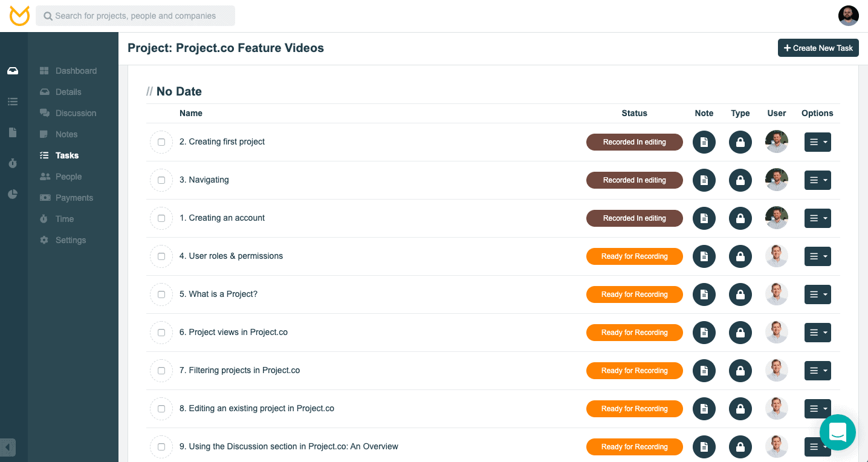Focus the search projects, people and companies field
This screenshot has height=462, width=868.
click(135, 16)
